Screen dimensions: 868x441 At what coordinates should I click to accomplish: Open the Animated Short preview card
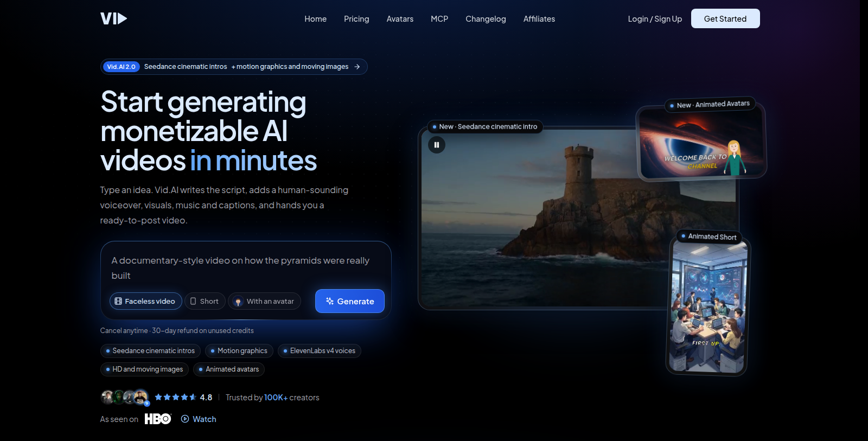[708, 306]
